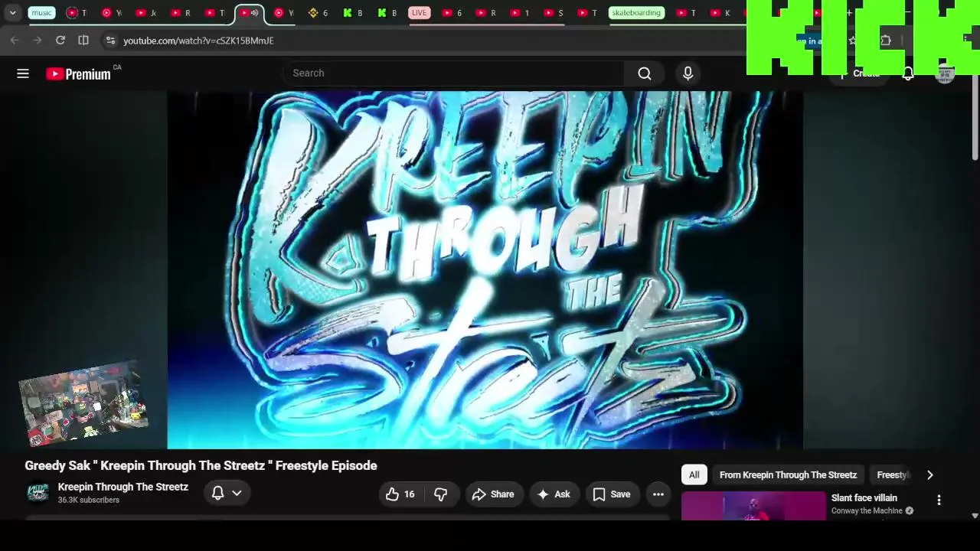This screenshot has width=980, height=551.
Task: Click the Kreepin Through The Streetz video player
Action: click(485, 269)
